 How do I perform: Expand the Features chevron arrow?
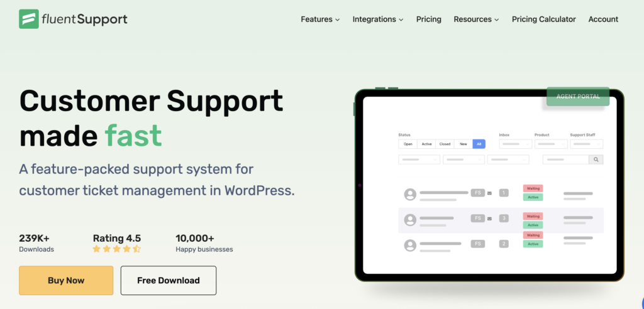[337, 19]
